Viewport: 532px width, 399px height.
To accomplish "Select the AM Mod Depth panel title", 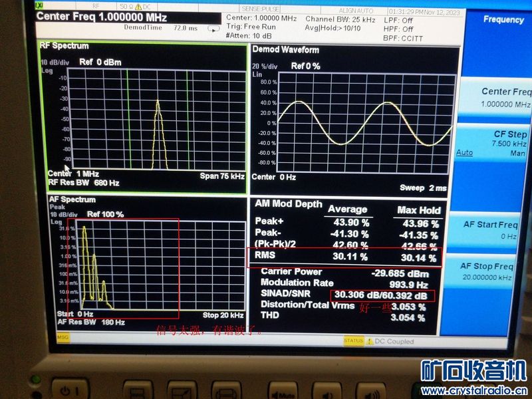I will click(289, 203).
